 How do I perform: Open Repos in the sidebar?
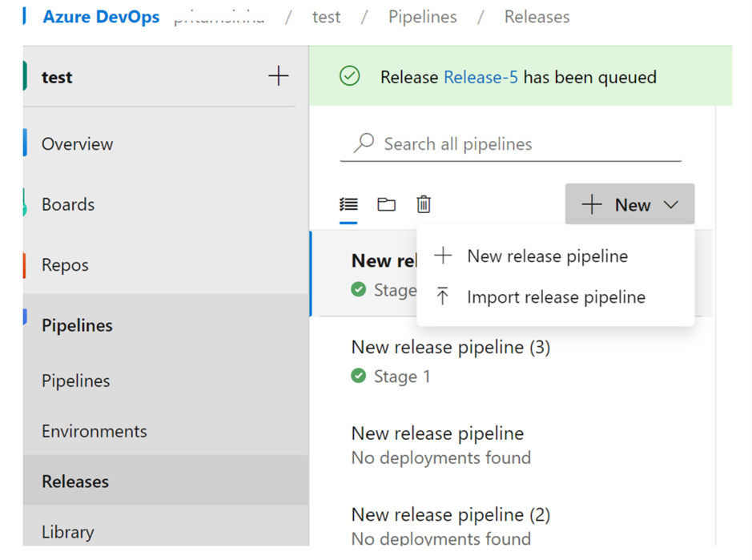click(x=65, y=265)
